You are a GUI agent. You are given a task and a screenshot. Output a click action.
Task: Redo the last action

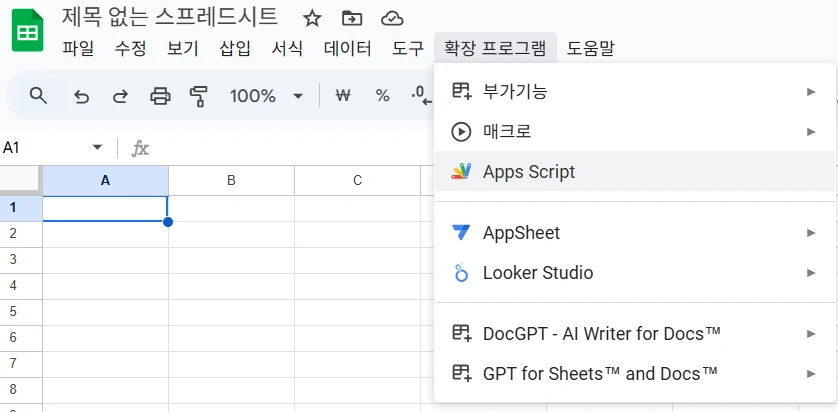(x=120, y=96)
